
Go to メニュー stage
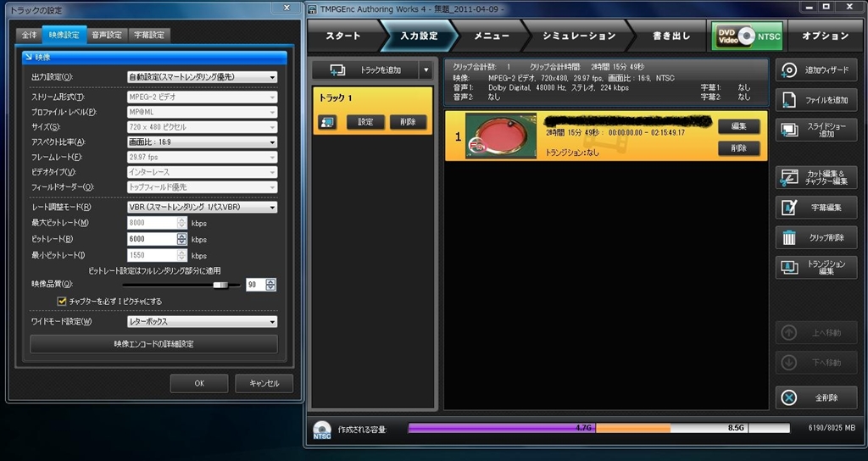pos(491,36)
